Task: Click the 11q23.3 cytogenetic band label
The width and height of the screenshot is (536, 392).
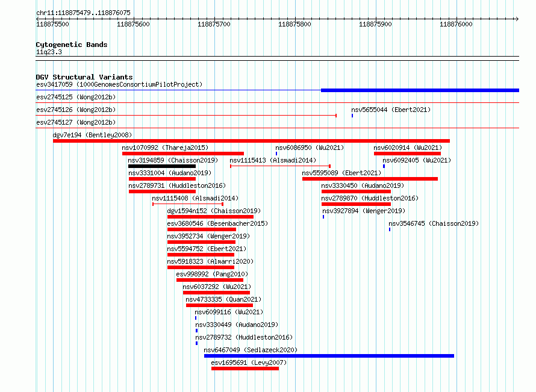Action: click(x=49, y=52)
